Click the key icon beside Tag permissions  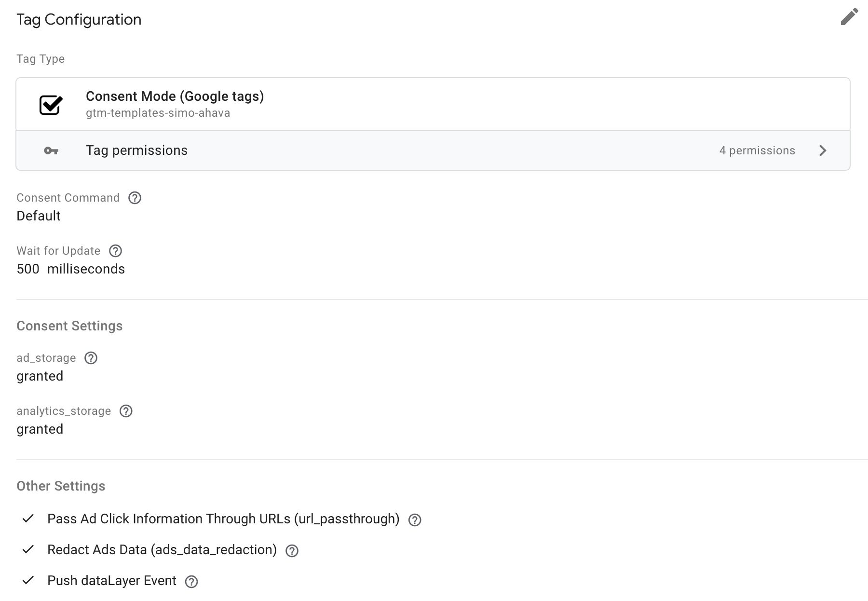click(x=51, y=151)
